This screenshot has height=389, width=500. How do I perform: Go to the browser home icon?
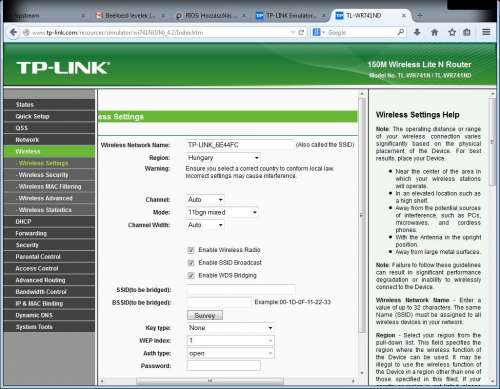tap(434, 32)
